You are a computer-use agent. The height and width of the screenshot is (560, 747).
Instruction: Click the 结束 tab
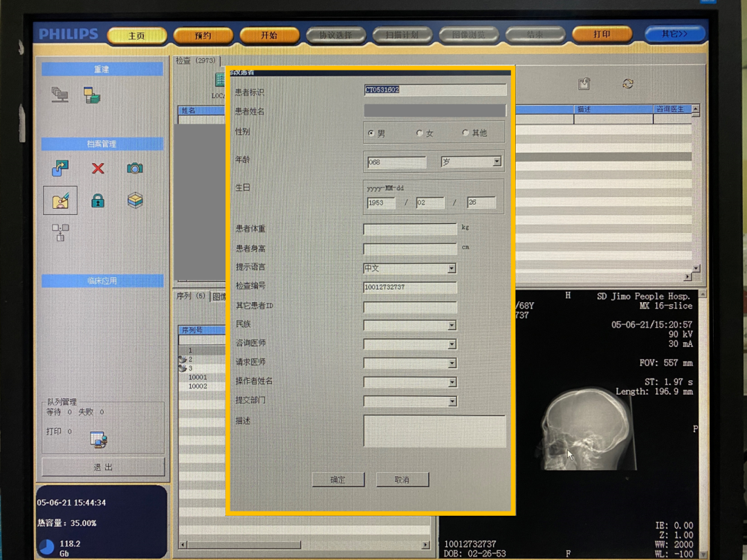[x=535, y=35]
